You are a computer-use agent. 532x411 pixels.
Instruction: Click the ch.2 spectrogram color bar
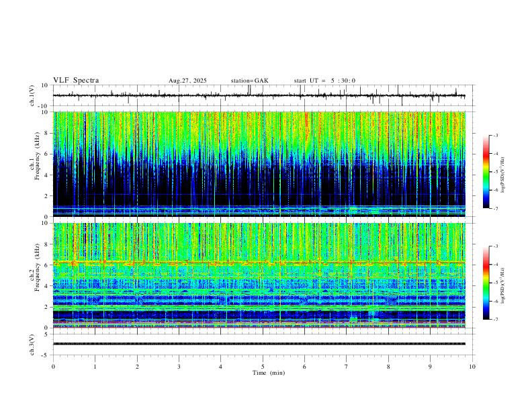[486, 283]
